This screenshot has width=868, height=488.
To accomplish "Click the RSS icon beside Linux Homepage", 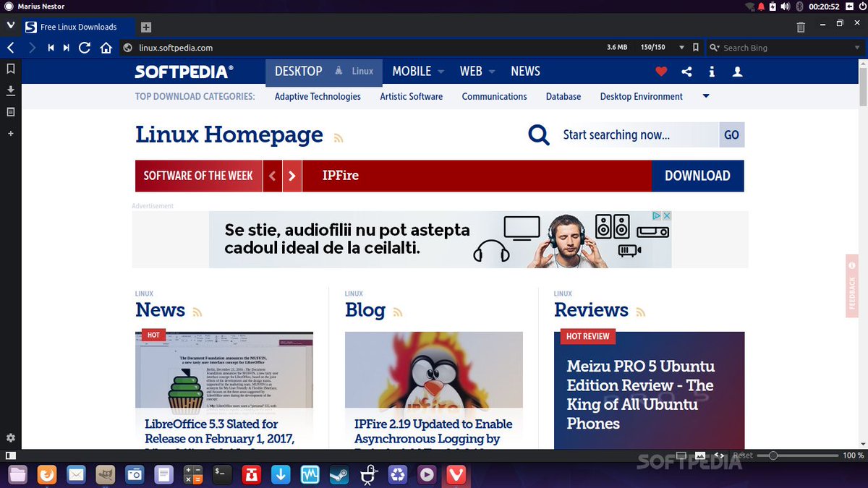I will [338, 138].
